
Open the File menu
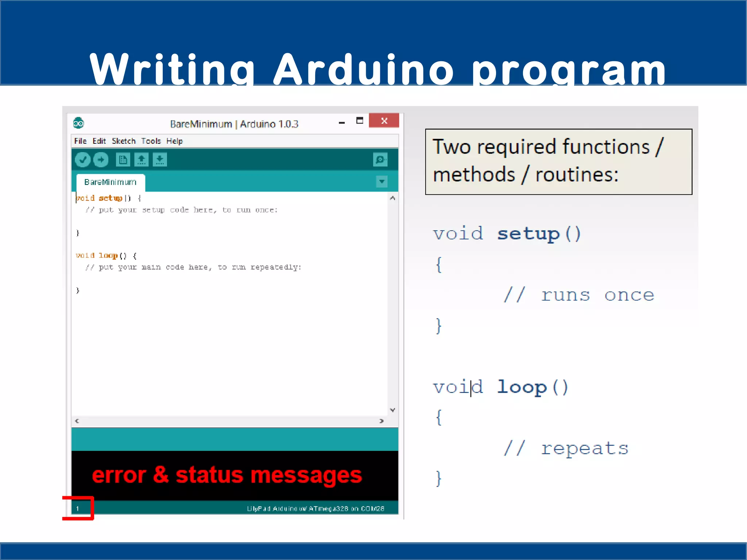tap(80, 141)
